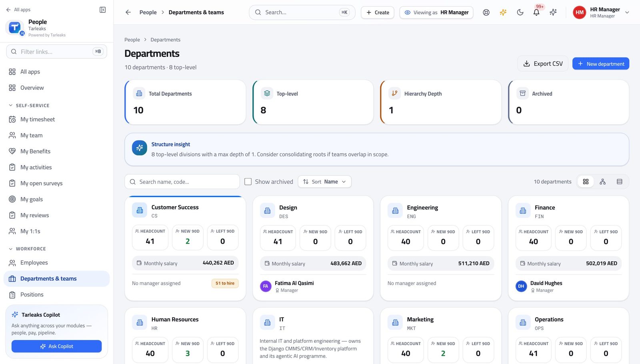Viewport: 640px width, 364px height.
Task: Click the Total Departments card icon
Action: pyautogui.click(x=139, y=93)
